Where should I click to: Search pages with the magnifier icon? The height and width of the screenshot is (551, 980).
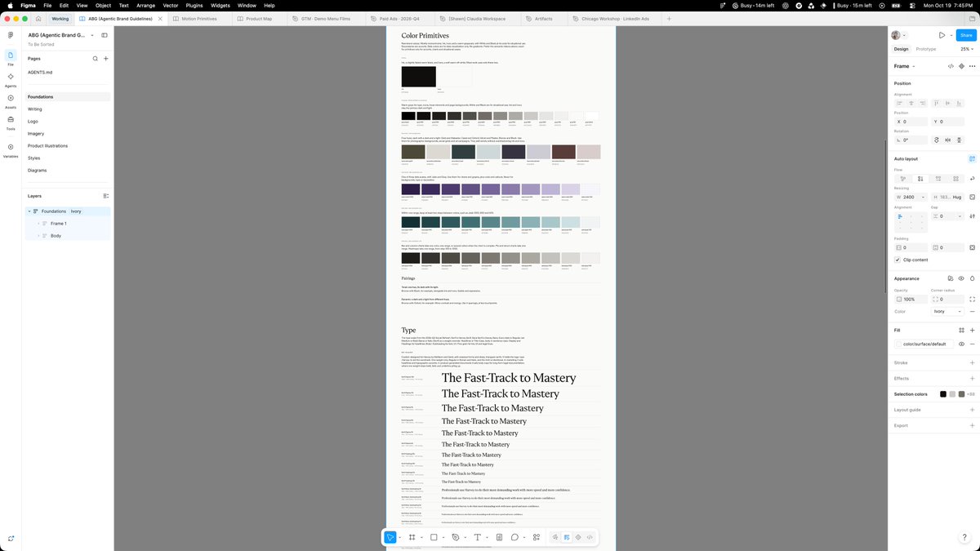[x=95, y=59]
